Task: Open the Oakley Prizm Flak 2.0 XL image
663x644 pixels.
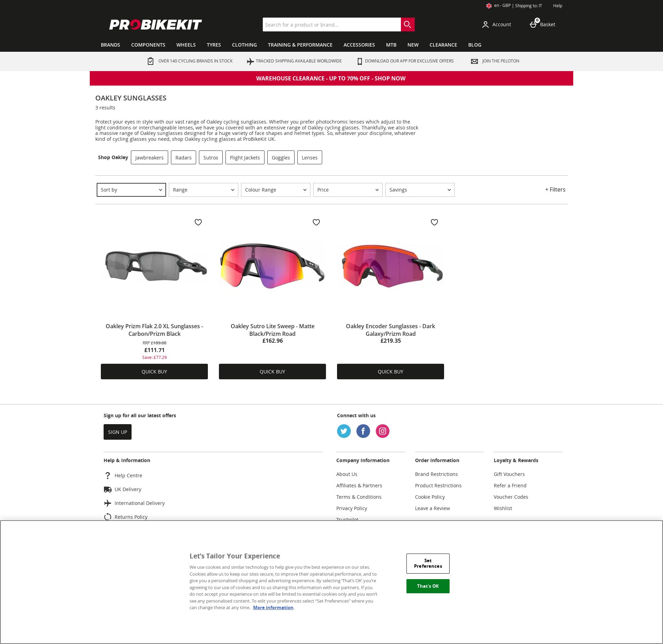Action: (x=154, y=266)
